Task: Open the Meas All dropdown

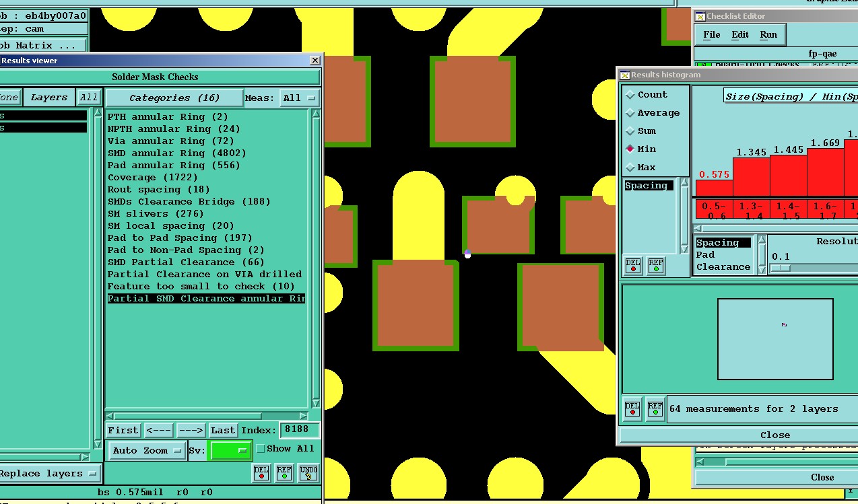Action: (x=299, y=98)
